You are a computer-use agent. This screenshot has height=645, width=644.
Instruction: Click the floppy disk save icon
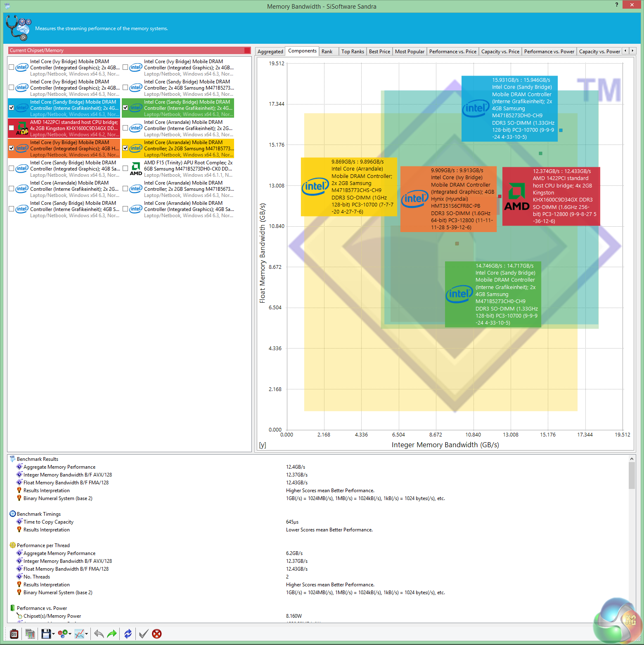coord(46,633)
